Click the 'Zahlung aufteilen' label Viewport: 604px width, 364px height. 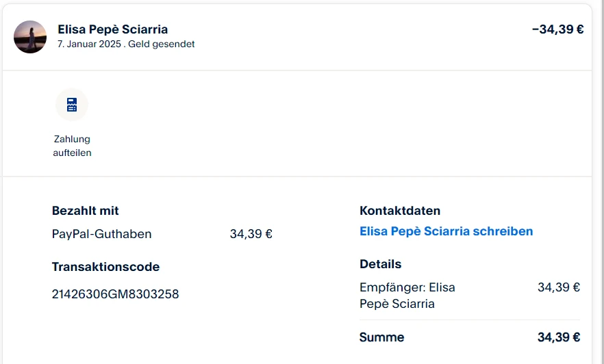coord(72,146)
